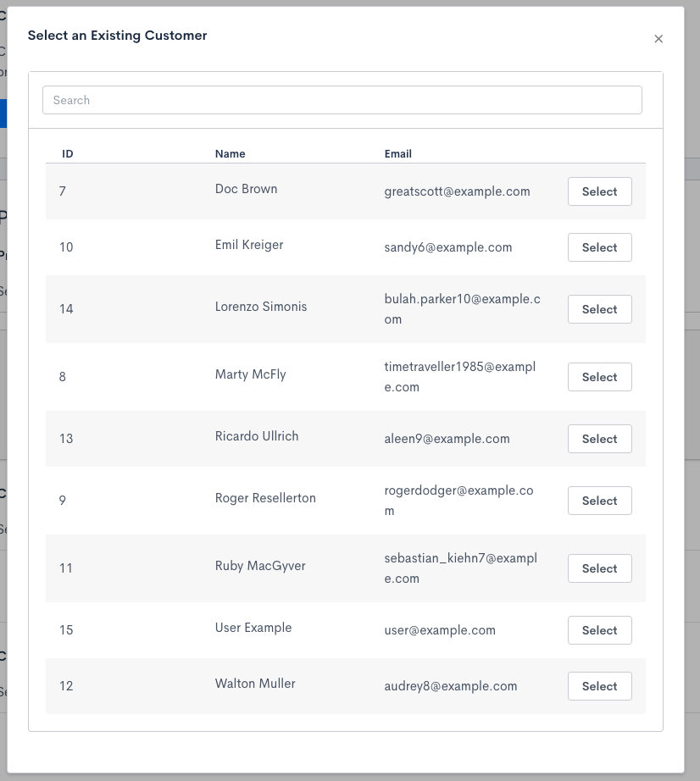Close the Select an Existing Customer dialog
The height and width of the screenshot is (781, 700).
(x=658, y=39)
